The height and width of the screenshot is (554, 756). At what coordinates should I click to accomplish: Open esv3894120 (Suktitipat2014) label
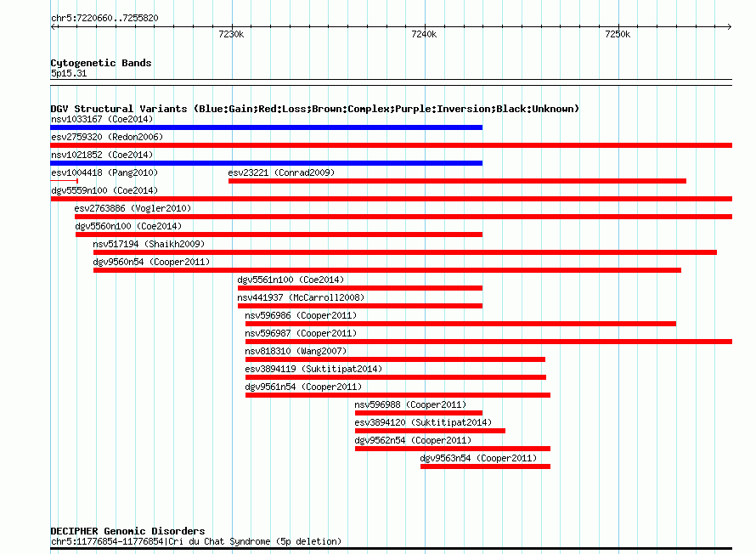pos(423,422)
